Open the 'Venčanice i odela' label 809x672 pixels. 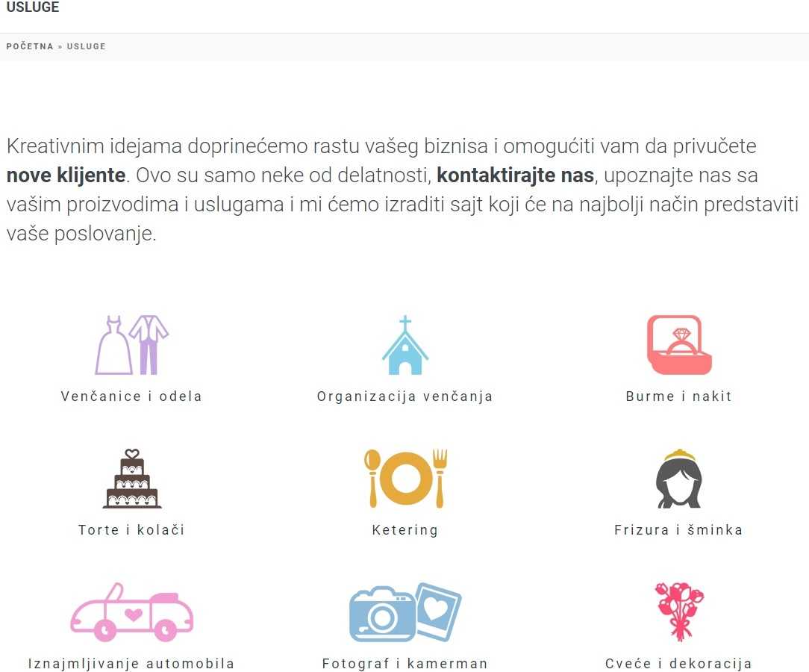pos(131,396)
